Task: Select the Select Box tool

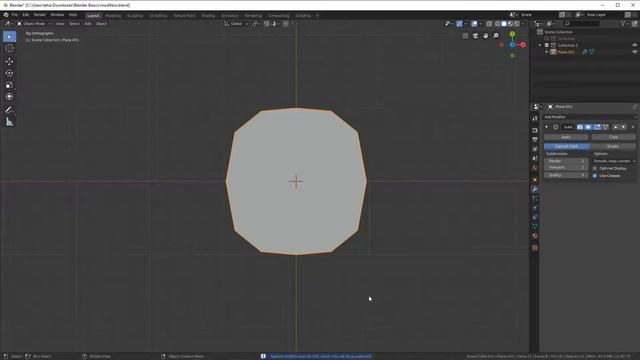Action: point(9,36)
